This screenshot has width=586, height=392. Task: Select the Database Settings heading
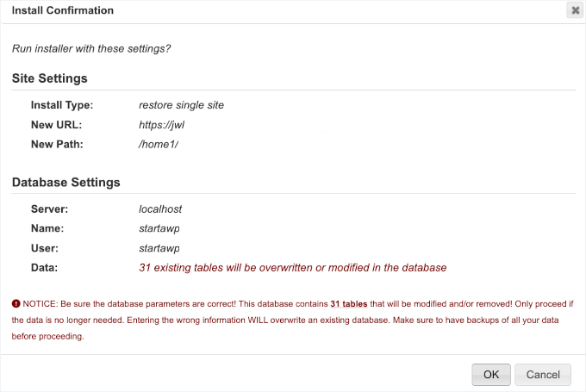click(x=65, y=183)
